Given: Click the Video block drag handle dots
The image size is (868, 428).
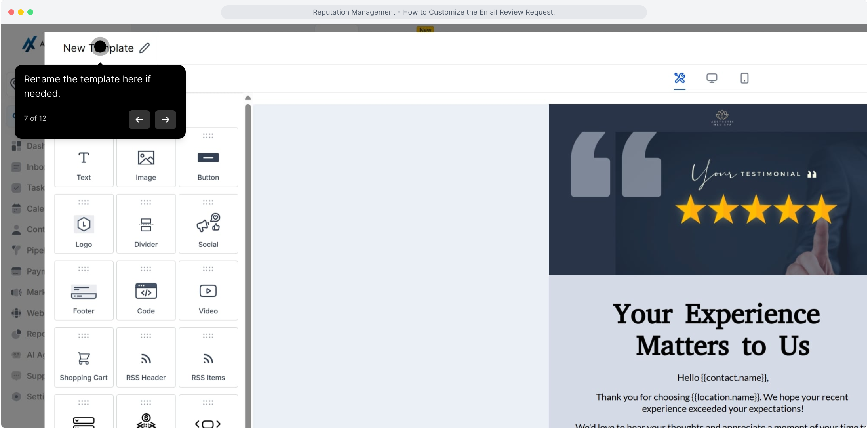Looking at the screenshot, I should [x=208, y=269].
